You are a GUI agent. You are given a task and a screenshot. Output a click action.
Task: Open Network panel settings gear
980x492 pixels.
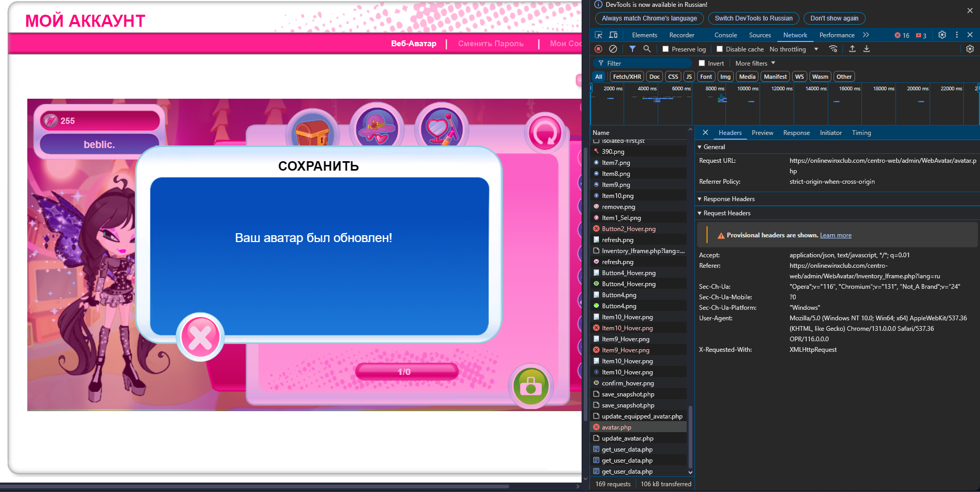[x=970, y=49]
